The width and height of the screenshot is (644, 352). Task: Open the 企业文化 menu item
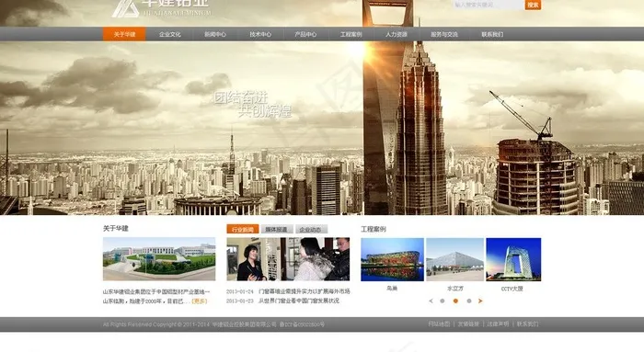tap(170, 34)
